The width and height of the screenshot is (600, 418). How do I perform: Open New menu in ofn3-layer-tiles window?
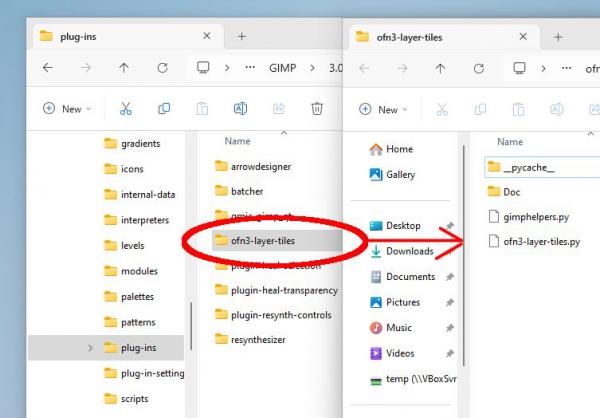(383, 109)
